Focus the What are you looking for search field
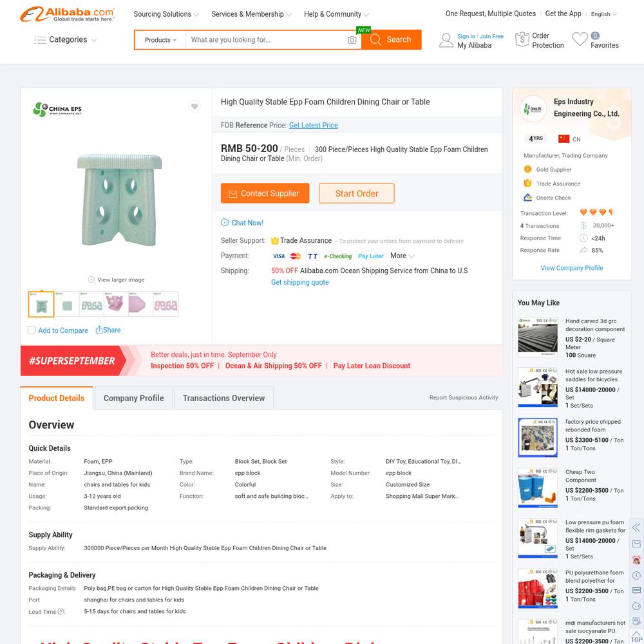The image size is (644, 644). [x=267, y=40]
